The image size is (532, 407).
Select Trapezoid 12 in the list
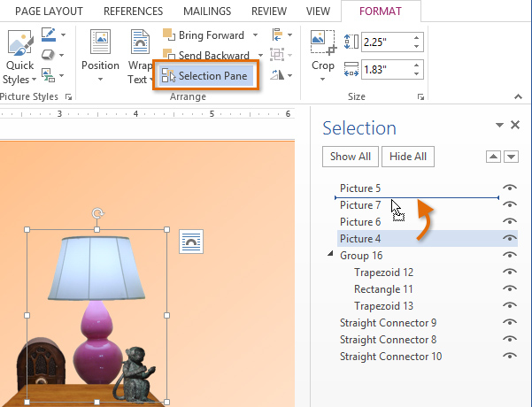pyautogui.click(x=384, y=273)
